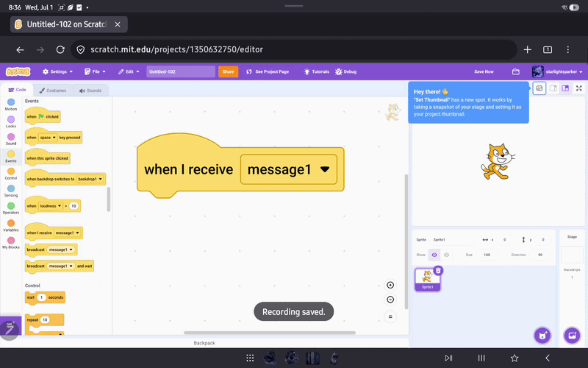The width and height of the screenshot is (588, 368).
Task: Open the Sensing block category
Action: (11, 191)
